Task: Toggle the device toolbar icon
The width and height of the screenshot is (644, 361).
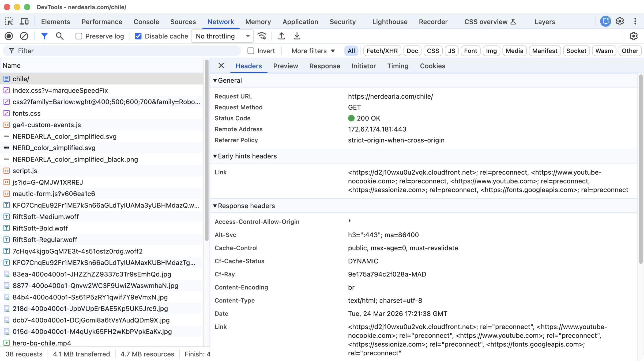Action: click(x=24, y=21)
